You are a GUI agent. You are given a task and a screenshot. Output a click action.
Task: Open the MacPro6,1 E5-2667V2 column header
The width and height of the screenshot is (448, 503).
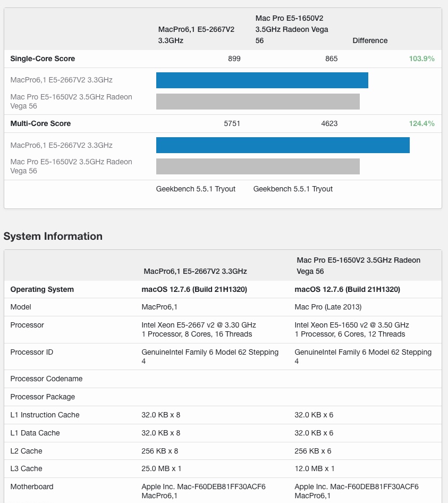[x=196, y=35]
